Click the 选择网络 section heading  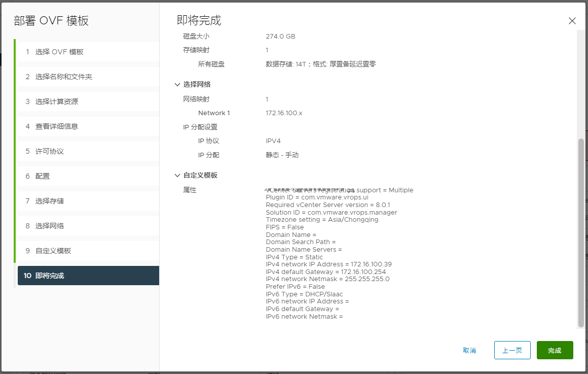point(197,85)
